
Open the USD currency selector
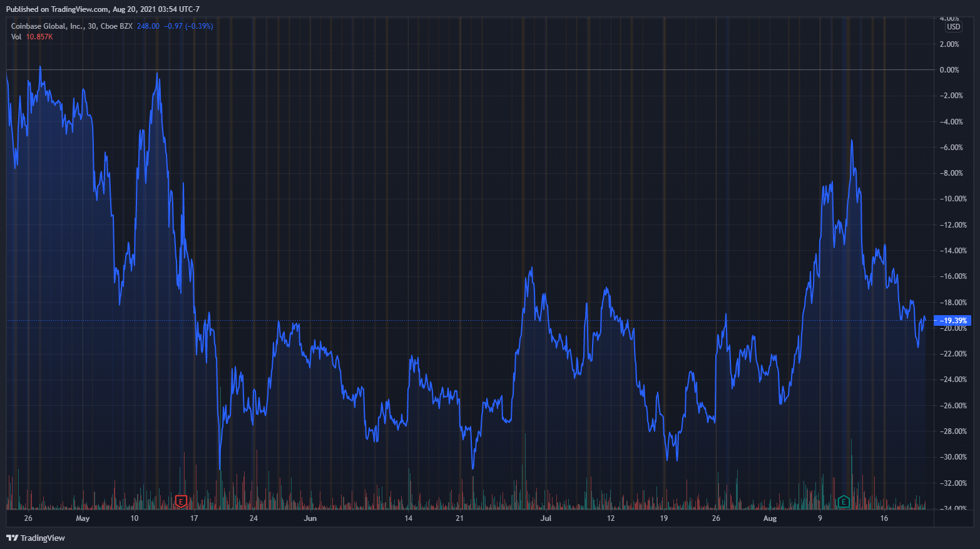coord(953,27)
